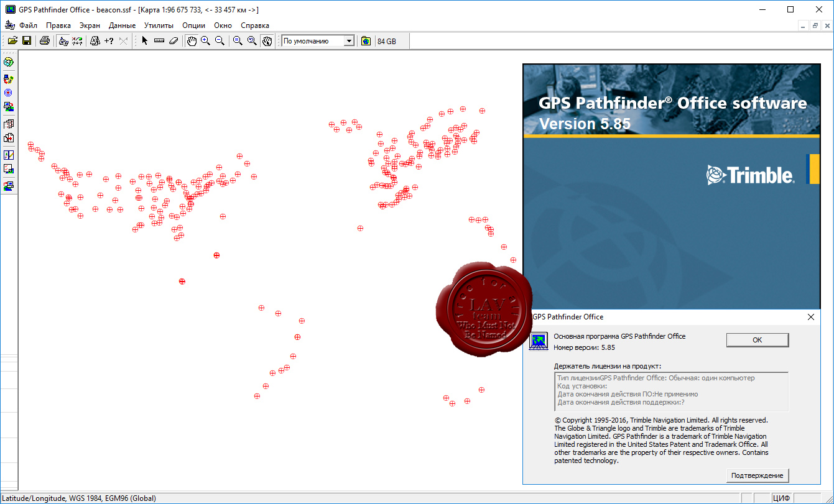834x504 pixels.
Task: Select the Zoom In magnifier tool
Action: click(205, 41)
